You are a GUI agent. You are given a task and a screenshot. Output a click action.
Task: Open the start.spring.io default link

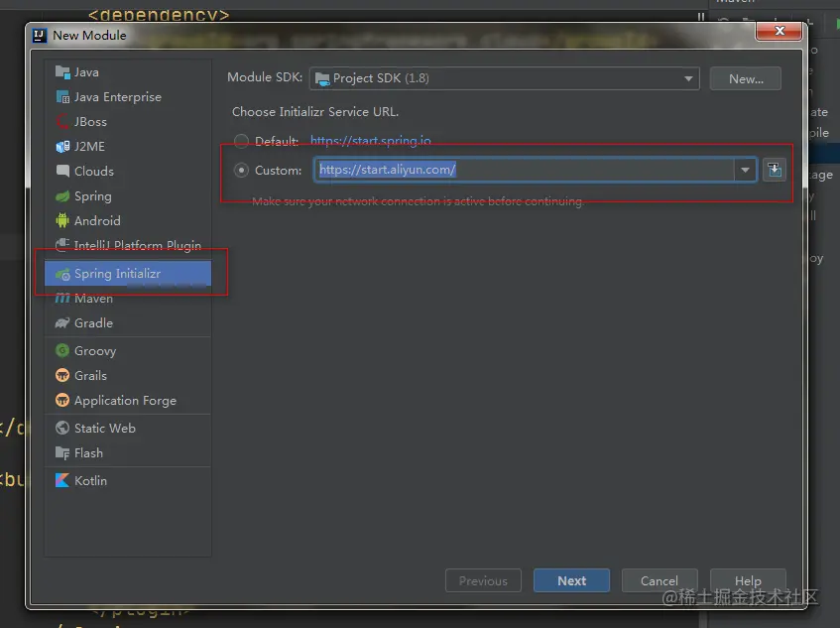coord(371,141)
